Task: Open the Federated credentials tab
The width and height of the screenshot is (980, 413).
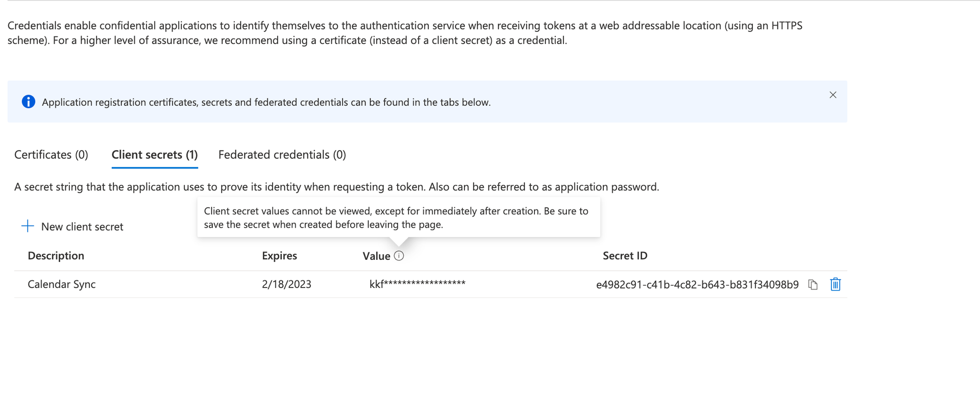Action: pyautogui.click(x=282, y=154)
